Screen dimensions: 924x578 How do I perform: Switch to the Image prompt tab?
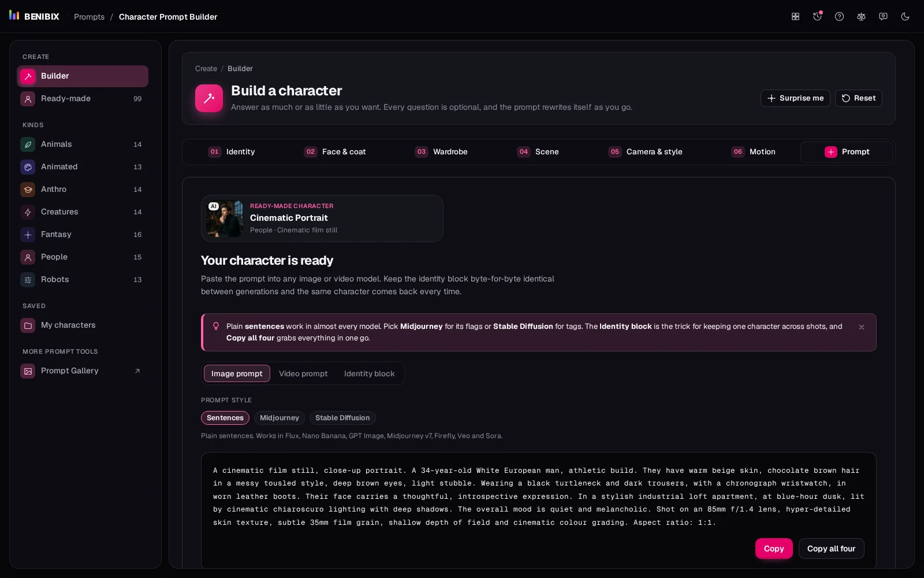pyautogui.click(x=237, y=373)
